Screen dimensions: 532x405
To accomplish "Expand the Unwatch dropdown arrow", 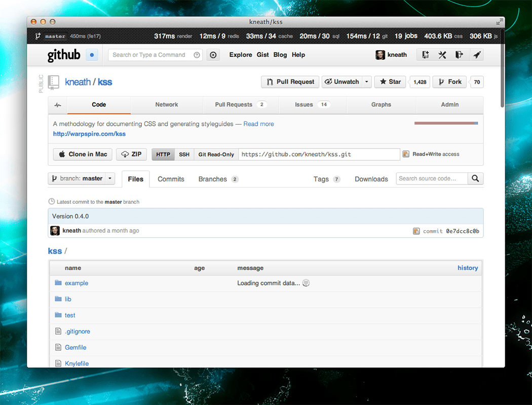I will pyautogui.click(x=367, y=82).
